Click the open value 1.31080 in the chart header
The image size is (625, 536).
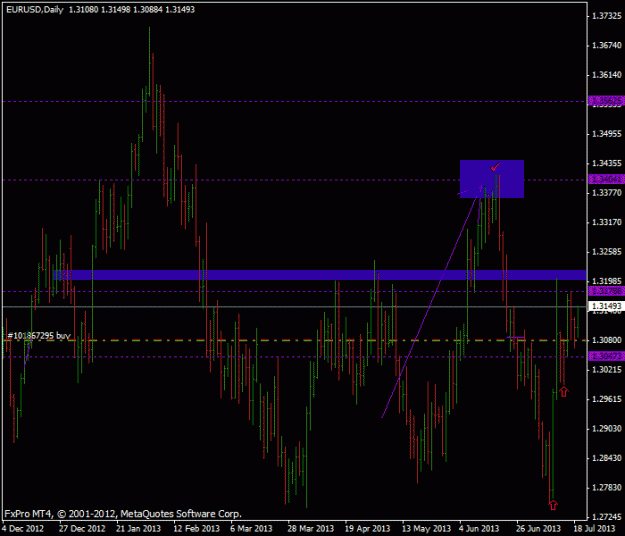(x=83, y=9)
